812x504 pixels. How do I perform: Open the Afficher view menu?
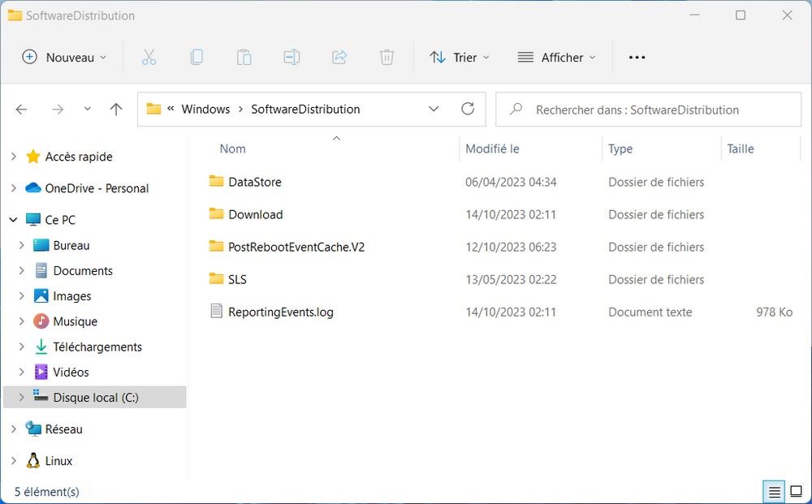click(557, 58)
